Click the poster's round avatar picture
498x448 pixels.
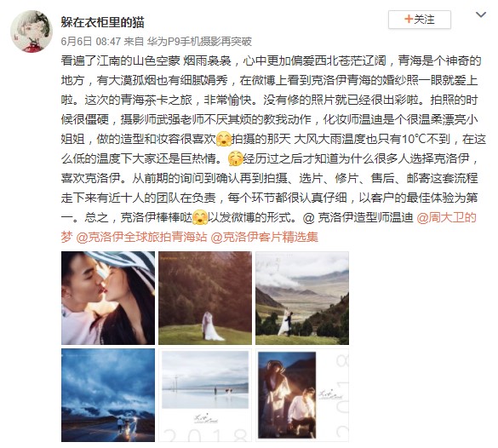pyautogui.click(x=31, y=32)
